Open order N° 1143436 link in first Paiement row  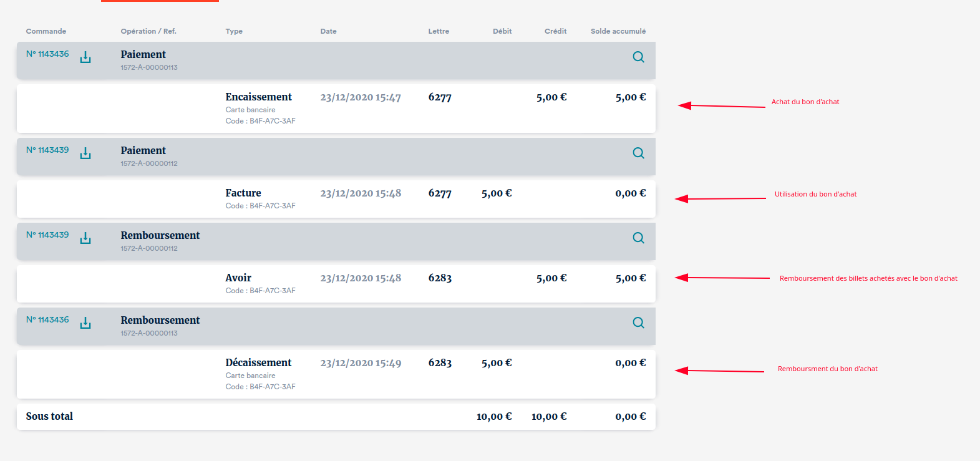click(x=47, y=54)
